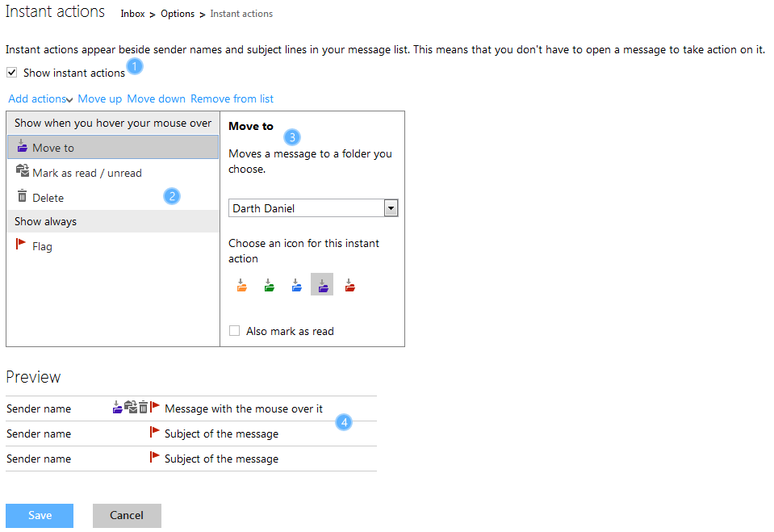Click the delete icon in the preview message row
774x532 pixels.
pos(143,408)
